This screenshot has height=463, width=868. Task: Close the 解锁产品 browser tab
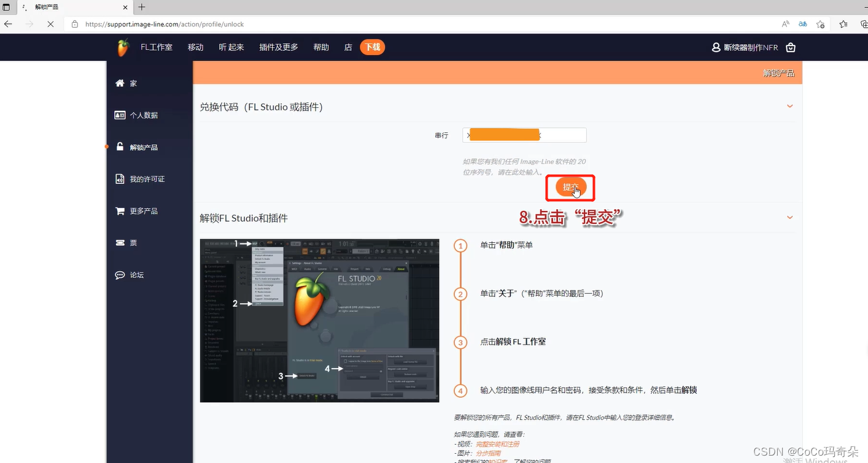pos(126,7)
